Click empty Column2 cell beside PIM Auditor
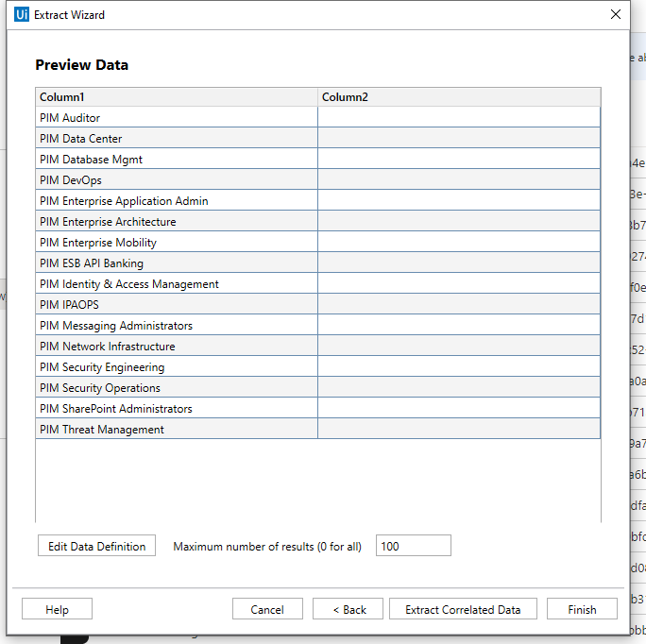This screenshot has height=644, width=646. coord(459,117)
